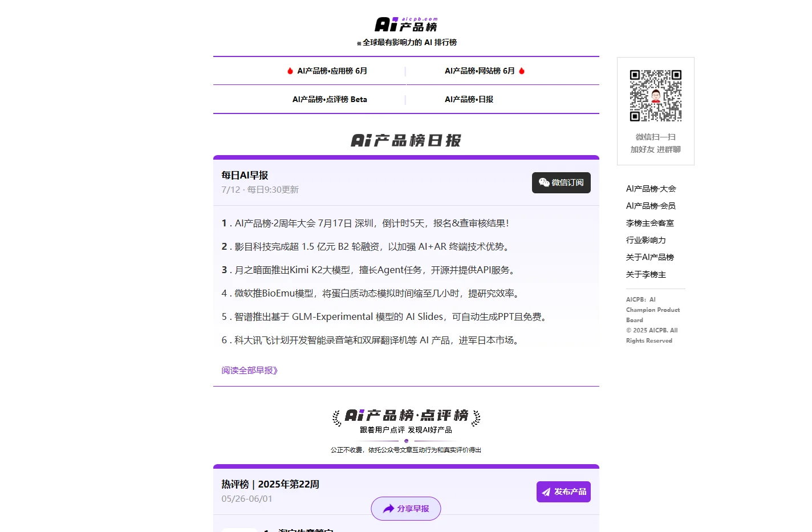This screenshot has width=812, height=532.
Task: Open AI产品榜•应用榜 6月 tab
Action: tap(332, 71)
